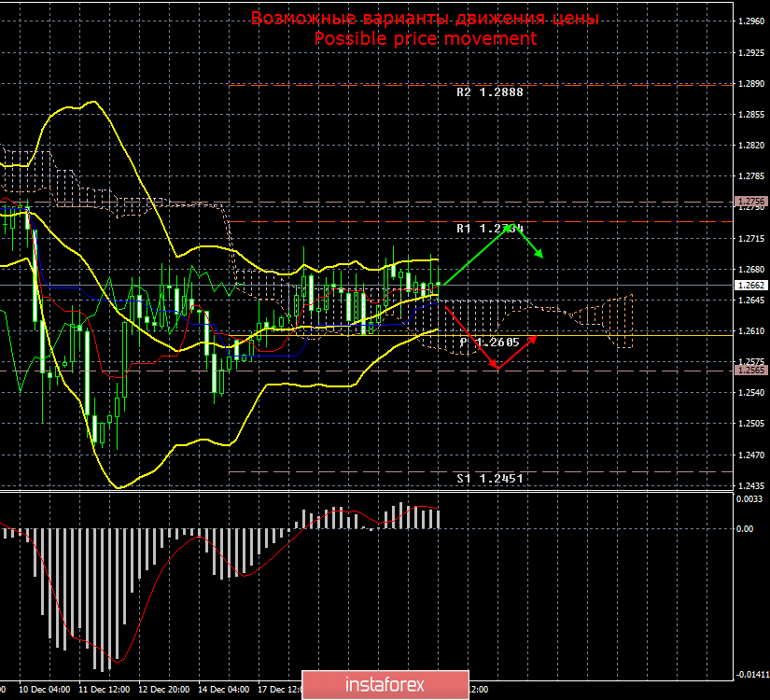Click the 1.2855 price axis value
The height and width of the screenshot is (700, 770).
[x=751, y=115]
